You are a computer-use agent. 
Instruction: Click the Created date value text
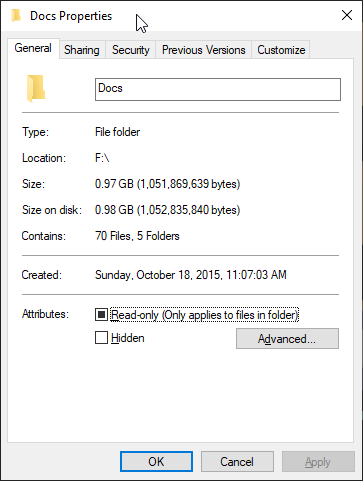(x=191, y=275)
